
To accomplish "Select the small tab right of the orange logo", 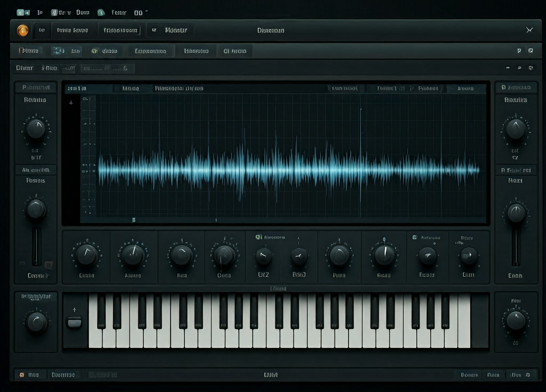I will pyautogui.click(x=42, y=30).
